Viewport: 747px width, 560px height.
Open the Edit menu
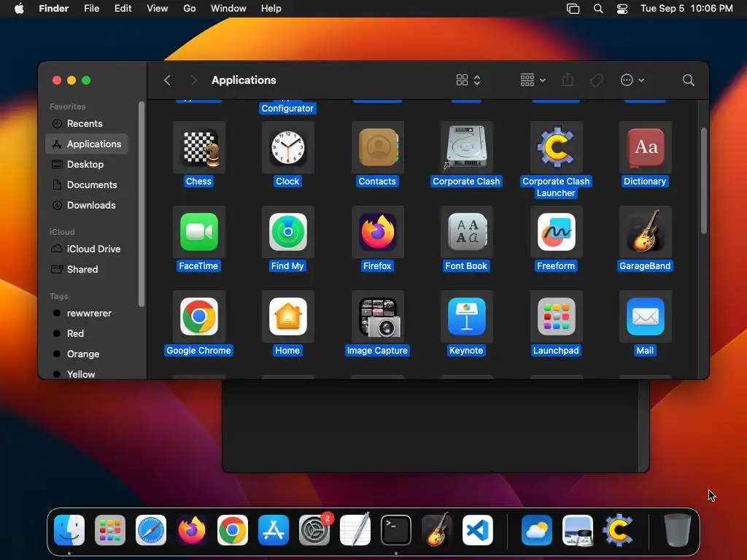[x=123, y=9]
